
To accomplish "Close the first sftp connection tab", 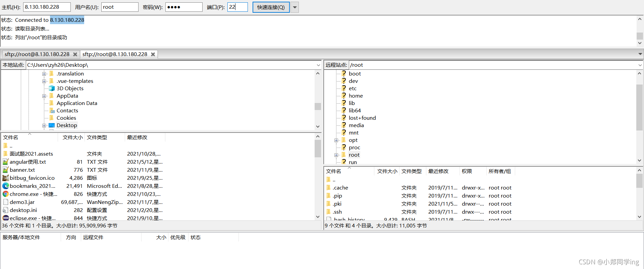I will 75,54.
